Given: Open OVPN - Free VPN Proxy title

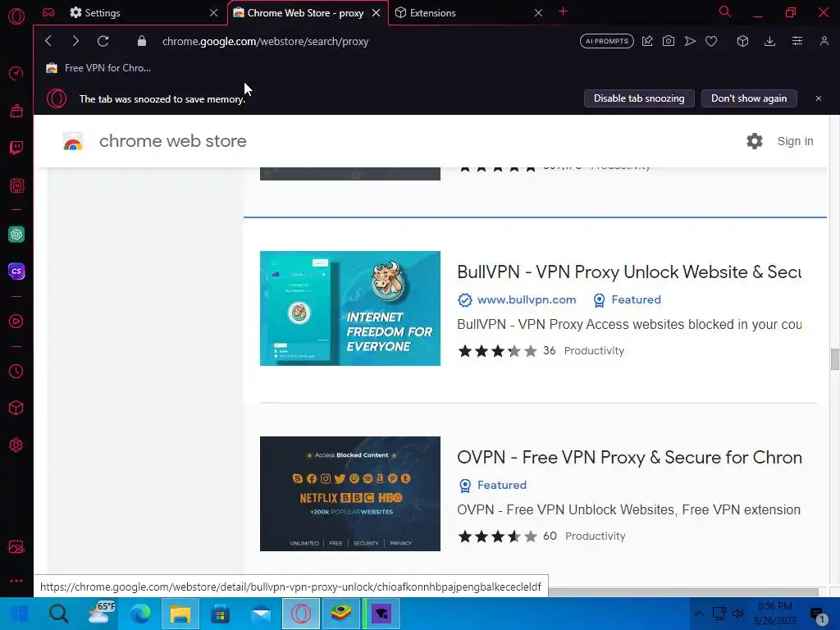Looking at the screenshot, I should [629, 457].
